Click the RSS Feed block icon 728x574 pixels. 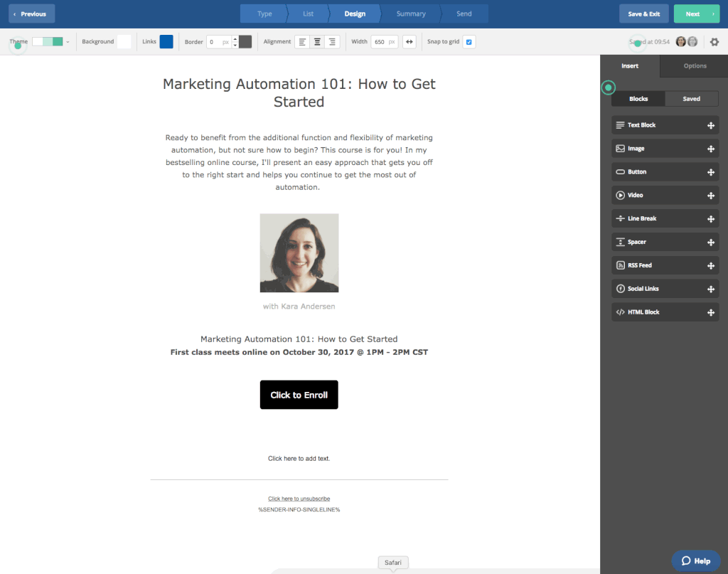(620, 265)
